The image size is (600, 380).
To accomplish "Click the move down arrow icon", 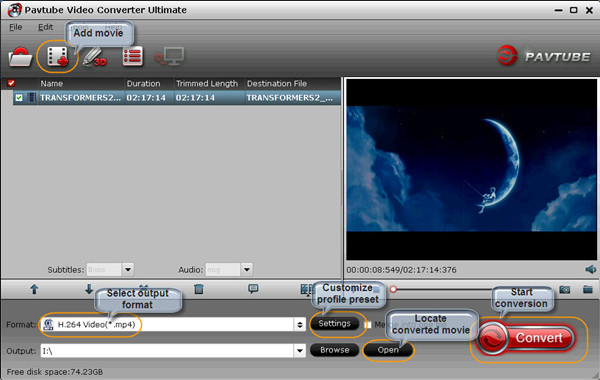I will [89, 289].
